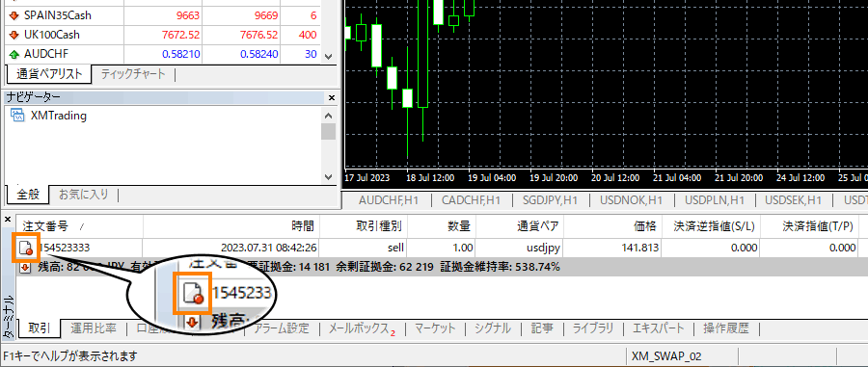
Task: Click XM_SWAP_02 in the status bar
Action: [x=666, y=356]
